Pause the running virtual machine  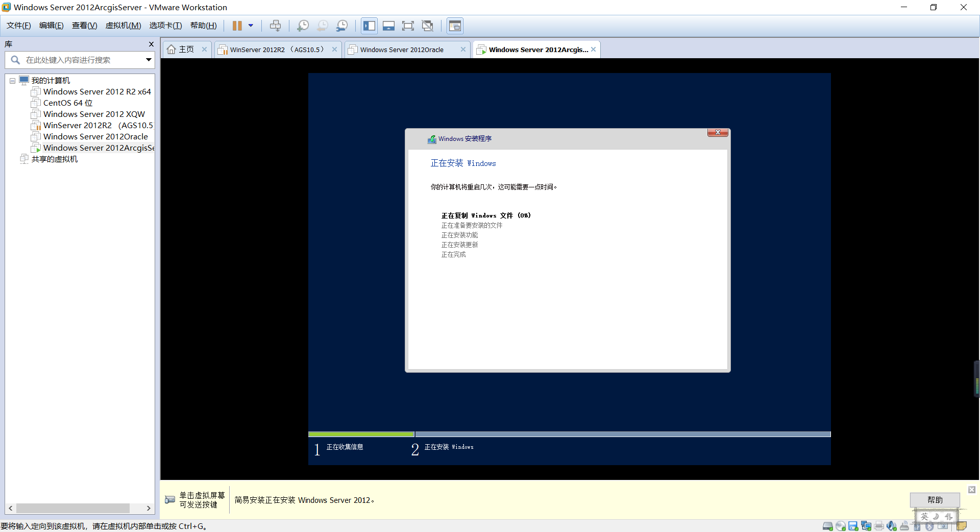click(x=237, y=26)
